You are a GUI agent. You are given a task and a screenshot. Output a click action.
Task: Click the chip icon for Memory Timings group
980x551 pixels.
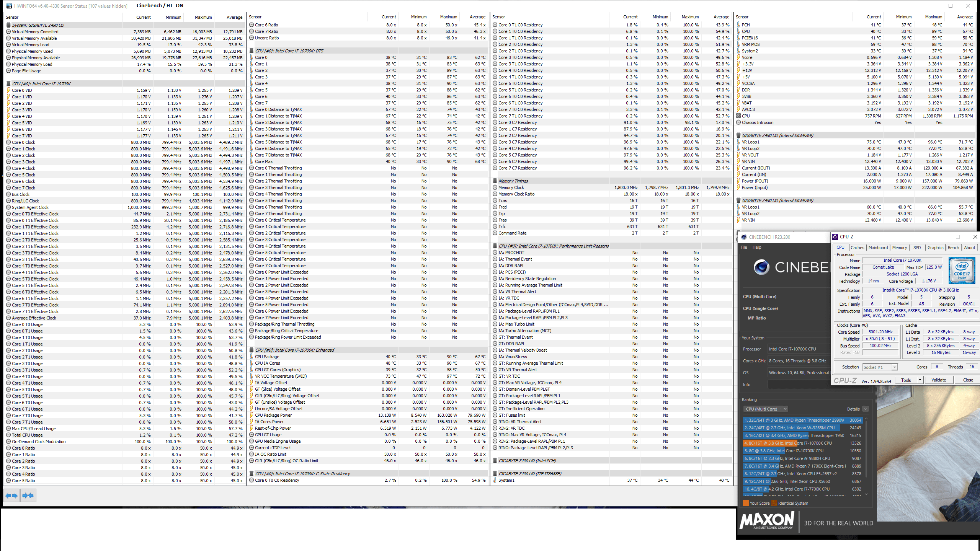[x=495, y=181]
